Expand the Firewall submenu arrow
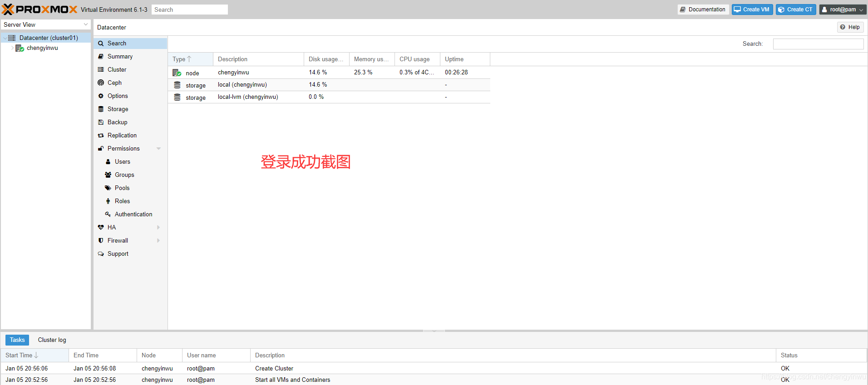868x385 pixels. point(158,241)
